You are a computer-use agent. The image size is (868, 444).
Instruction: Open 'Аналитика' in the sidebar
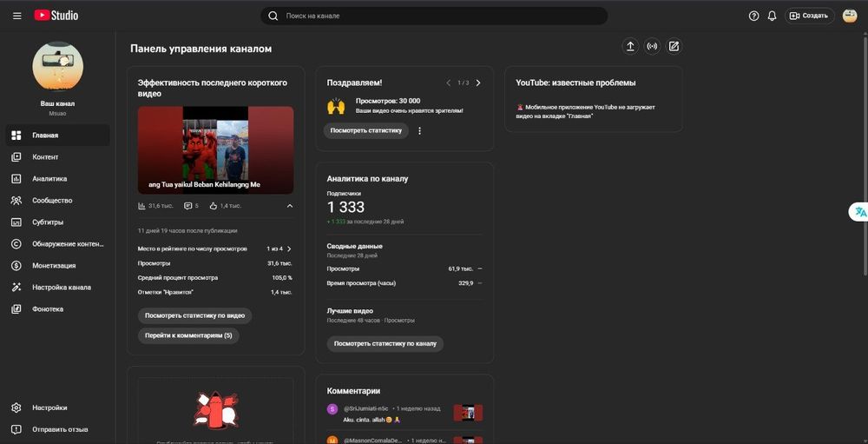pyautogui.click(x=57, y=178)
